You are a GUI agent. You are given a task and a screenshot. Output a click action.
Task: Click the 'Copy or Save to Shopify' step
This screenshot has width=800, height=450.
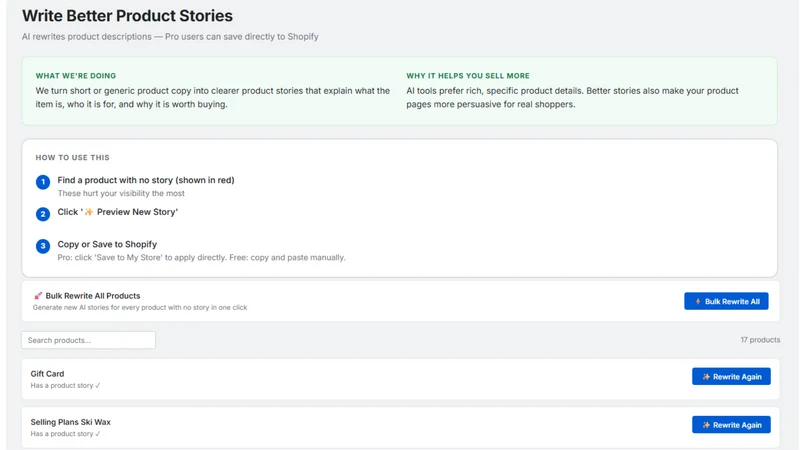pyautogui.click(x=107, y=244)
